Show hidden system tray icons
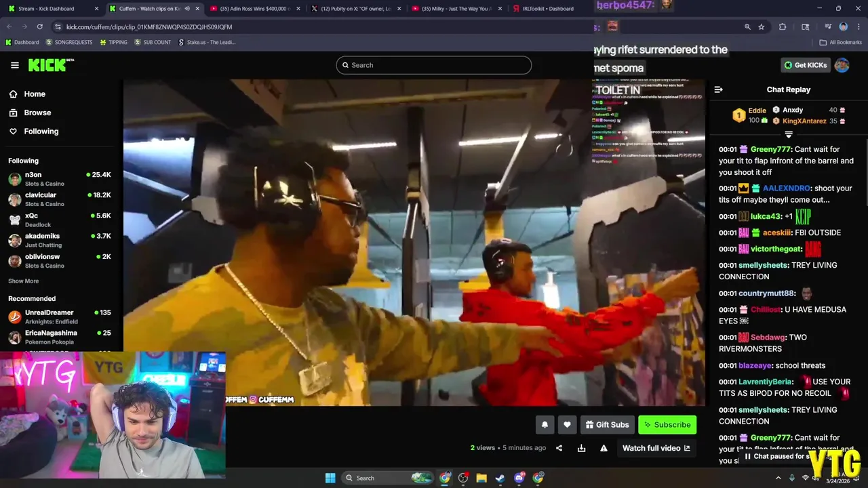This screenshot has width=868, height=488. pyautogui.click(x=778, y=478)
